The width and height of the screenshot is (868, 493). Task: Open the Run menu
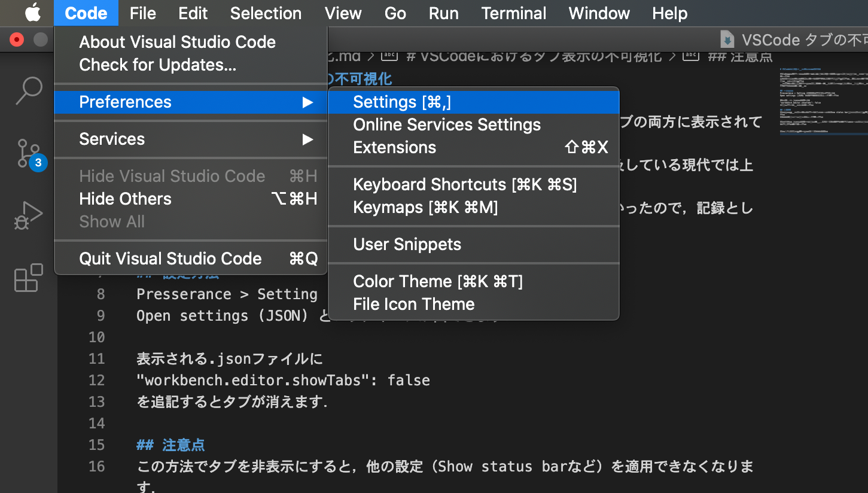point(444,13)
